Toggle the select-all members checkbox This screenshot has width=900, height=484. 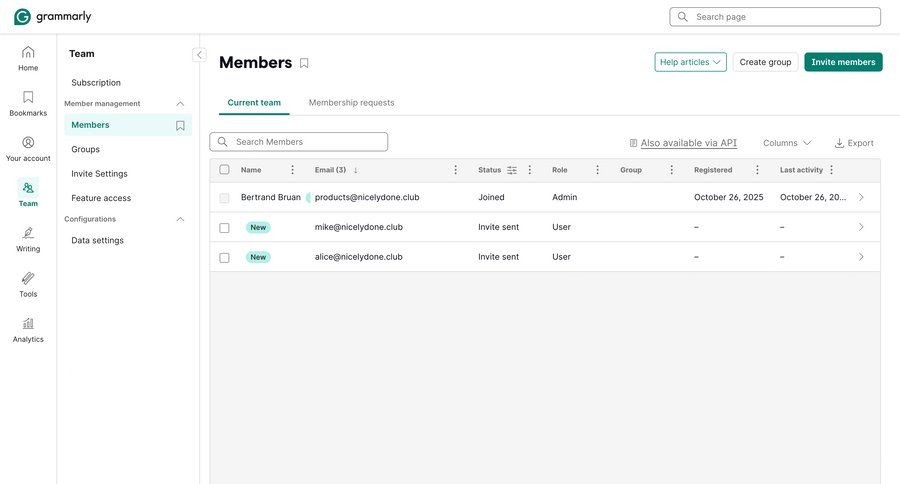tap(224, 169)
